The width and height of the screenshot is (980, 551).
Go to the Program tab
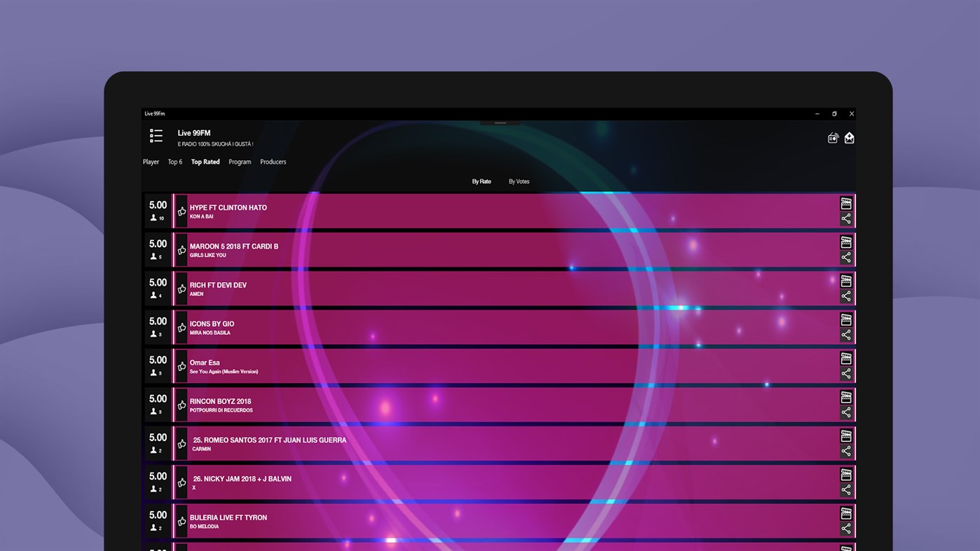tap(240, 162)
